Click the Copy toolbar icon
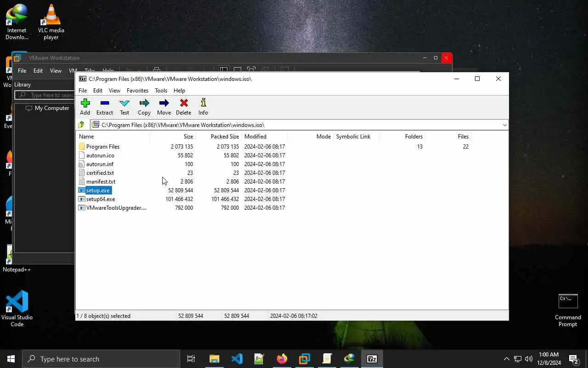The height and width of the screenshot is (368, 588). (x=144, y=107)
